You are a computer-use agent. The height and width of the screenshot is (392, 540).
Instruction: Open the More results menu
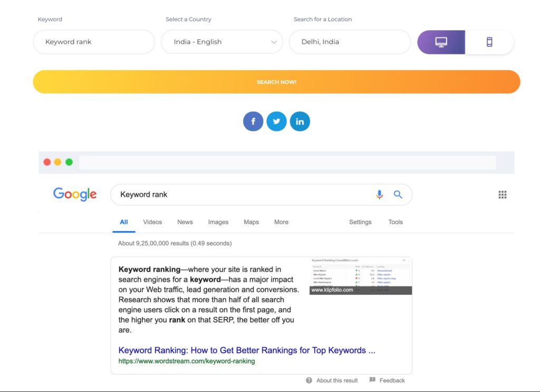pyautogui.click(x=282, y=222)
